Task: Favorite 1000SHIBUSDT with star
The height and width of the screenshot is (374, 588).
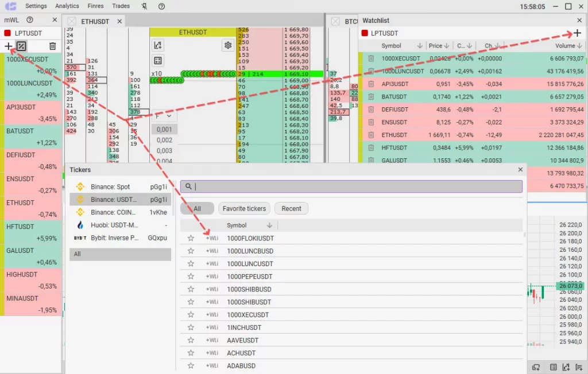Action: point(191,302)
